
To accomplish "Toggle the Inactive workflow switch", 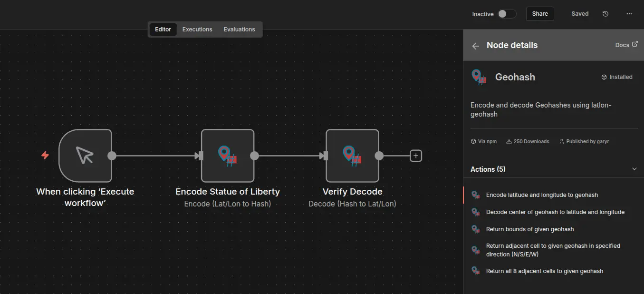I will tap(507, 14).
